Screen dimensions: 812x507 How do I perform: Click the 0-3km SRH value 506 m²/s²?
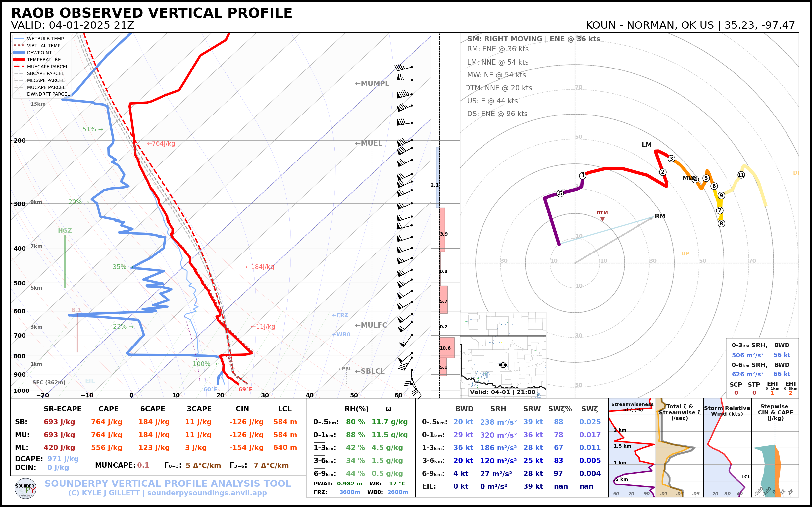[747, 355]
